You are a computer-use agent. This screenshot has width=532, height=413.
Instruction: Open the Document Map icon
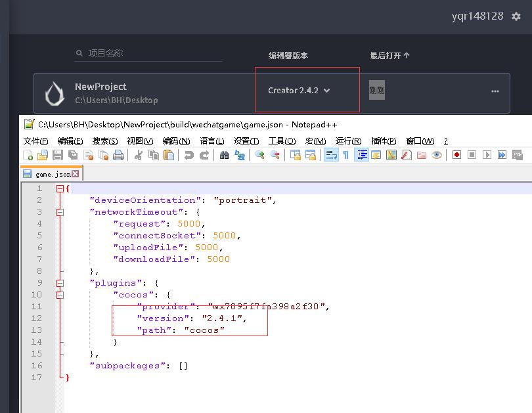click(x=391, y=155)
